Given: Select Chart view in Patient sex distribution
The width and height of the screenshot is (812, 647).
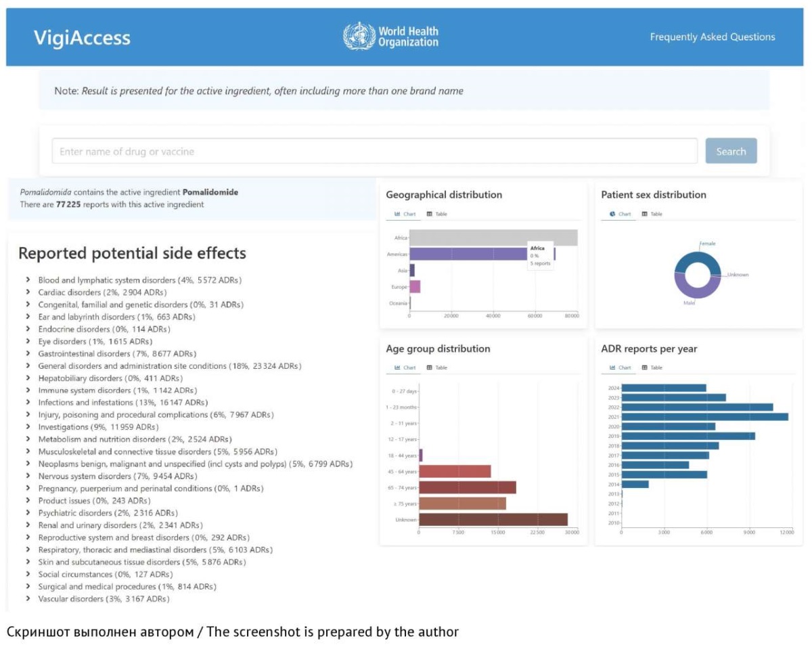Looking at the screenshot, I should tap(621, 214).
